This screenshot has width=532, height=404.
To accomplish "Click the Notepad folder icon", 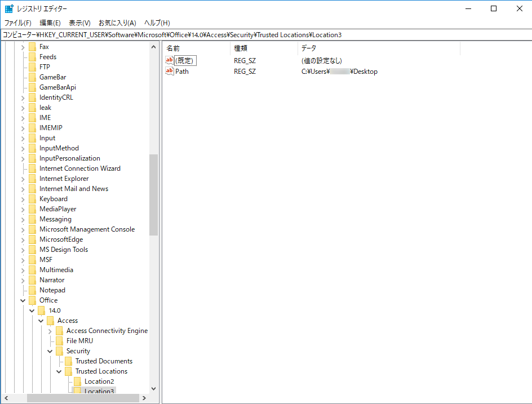I will click(33, 290).
